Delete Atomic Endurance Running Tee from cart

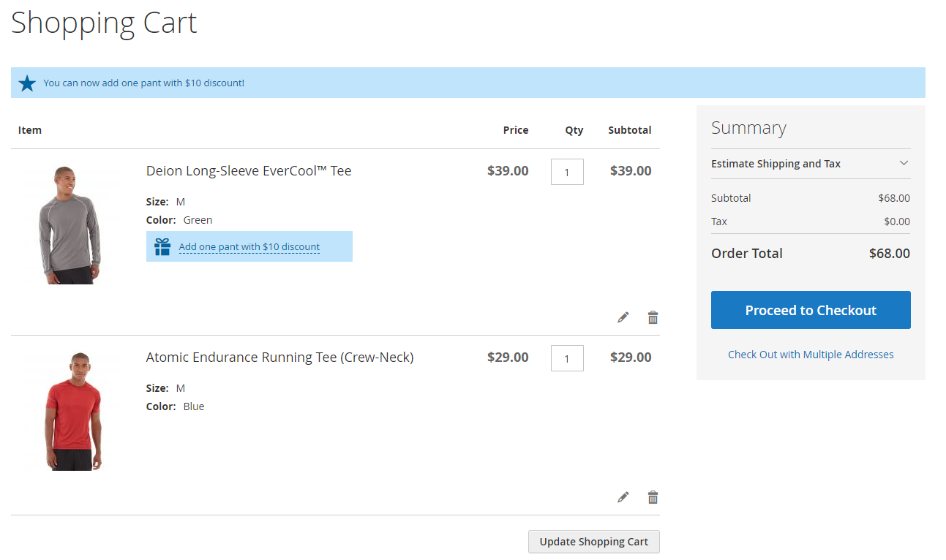click(653, 497)
